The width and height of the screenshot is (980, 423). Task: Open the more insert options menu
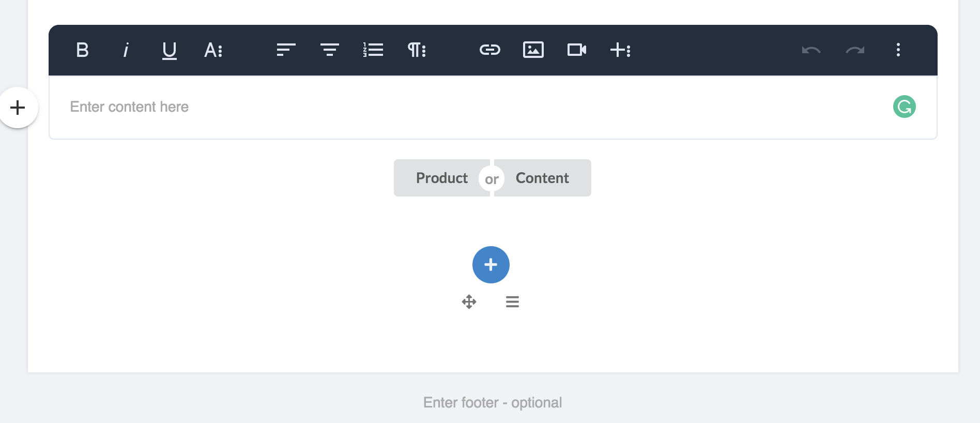(x=620, y=50)
